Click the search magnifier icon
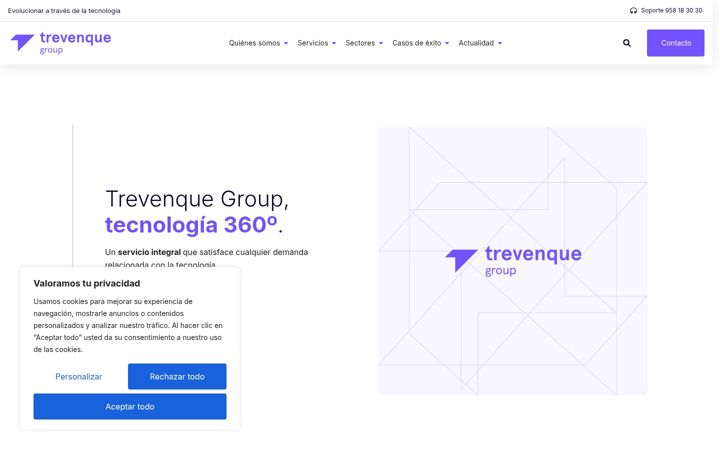The image size is (720, 450). [626, 43]
